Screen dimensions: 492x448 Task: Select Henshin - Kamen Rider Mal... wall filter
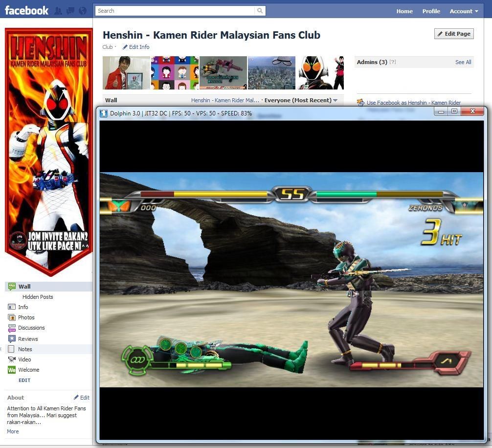click(225, 100)
